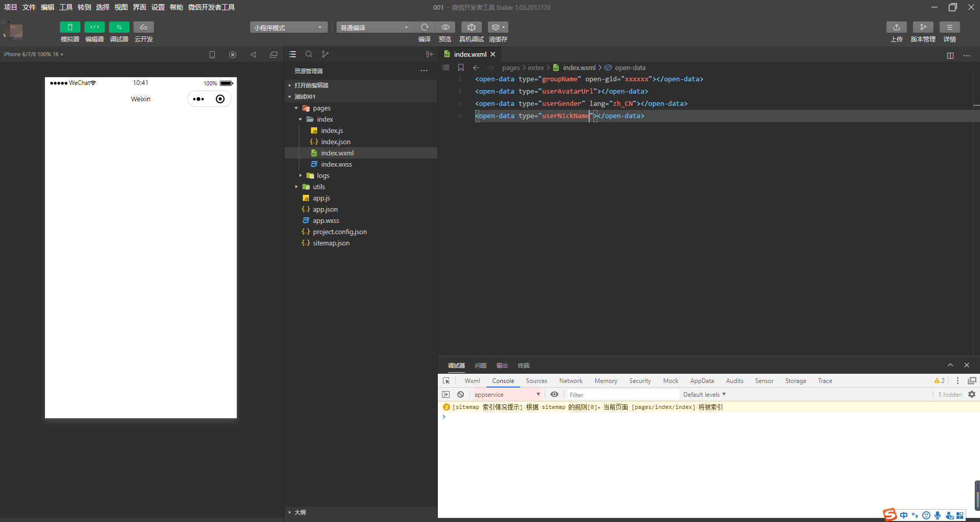The height and width of the screenshot is (522, 980).
Task: Select the explorer list icon
Action: pos(293,54)
